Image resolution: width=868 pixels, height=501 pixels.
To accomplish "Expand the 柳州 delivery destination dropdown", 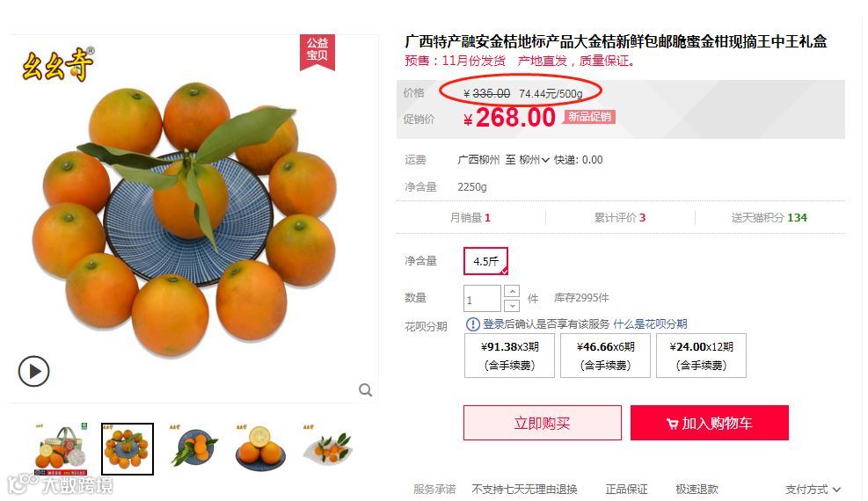I will coord(534,160).
